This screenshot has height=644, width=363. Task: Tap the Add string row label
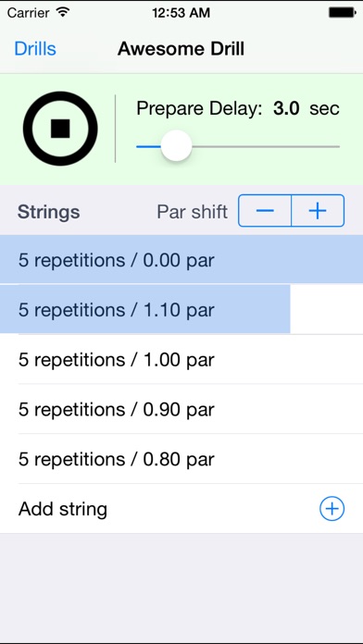pos(63,509)
